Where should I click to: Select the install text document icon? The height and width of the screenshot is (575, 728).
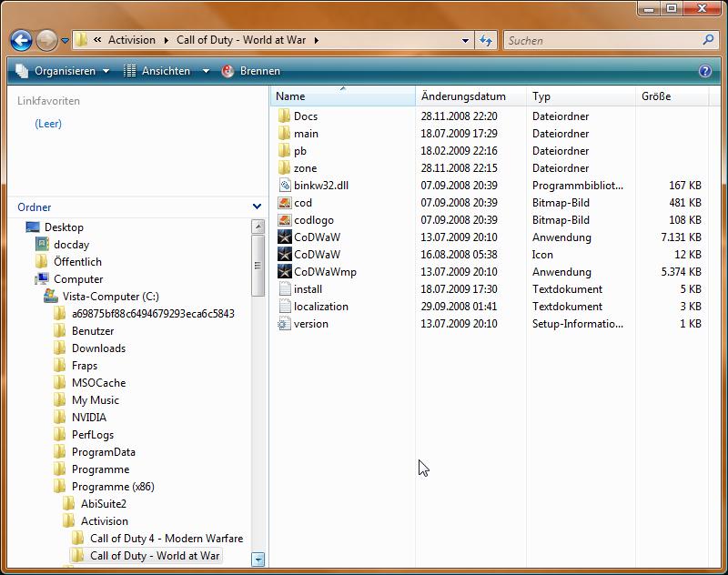284,289
